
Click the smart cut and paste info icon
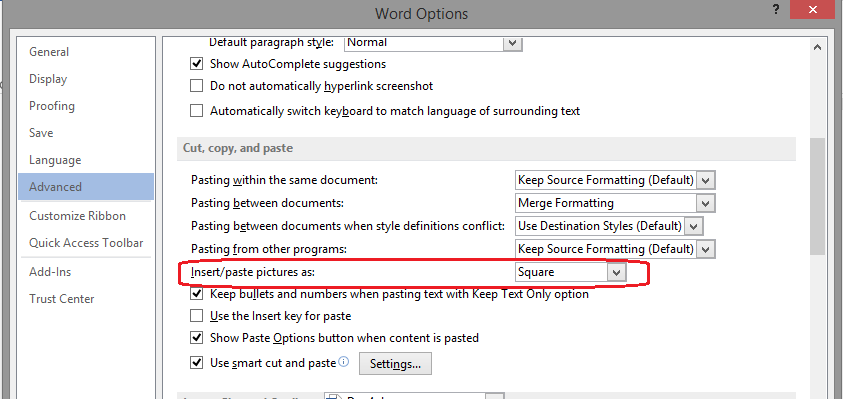344,361
